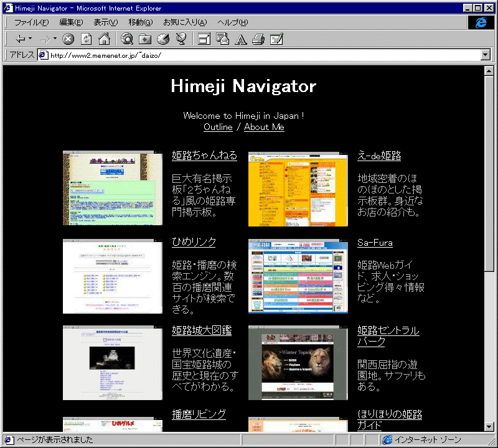Open the History toolbar icon

163,39
